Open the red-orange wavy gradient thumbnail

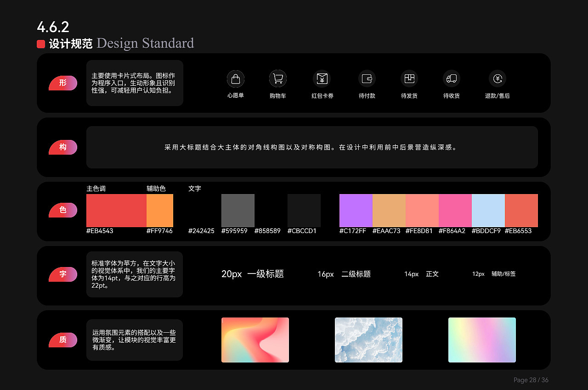[x=255, y=340]
